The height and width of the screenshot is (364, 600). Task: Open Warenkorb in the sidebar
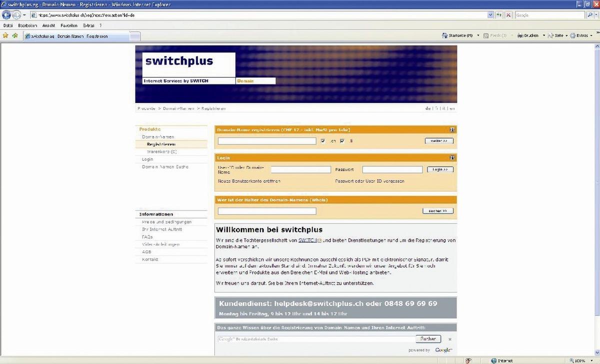coord(161,151)
